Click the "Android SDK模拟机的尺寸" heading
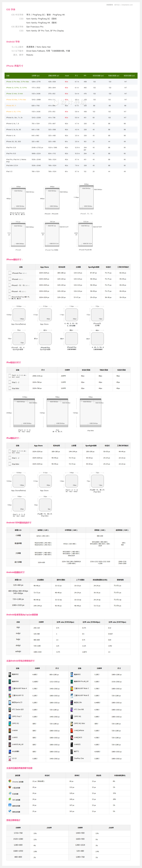 [x=19, y=523]
